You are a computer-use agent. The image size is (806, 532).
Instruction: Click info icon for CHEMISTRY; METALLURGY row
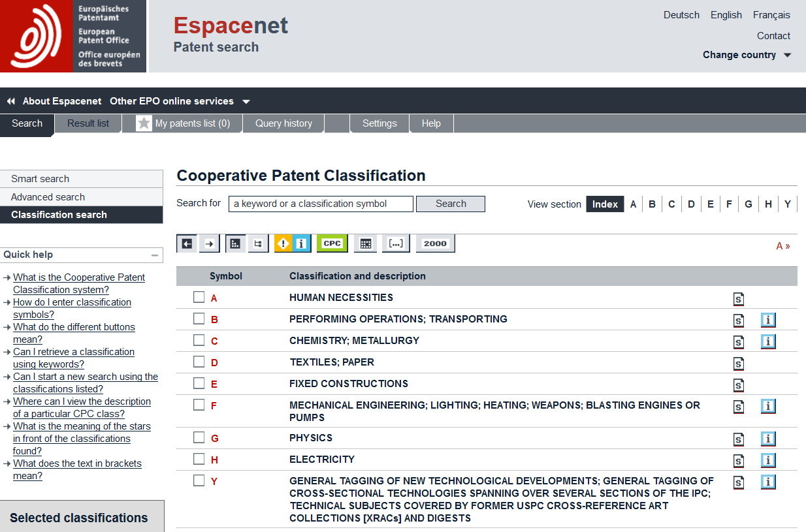[768, 341]
